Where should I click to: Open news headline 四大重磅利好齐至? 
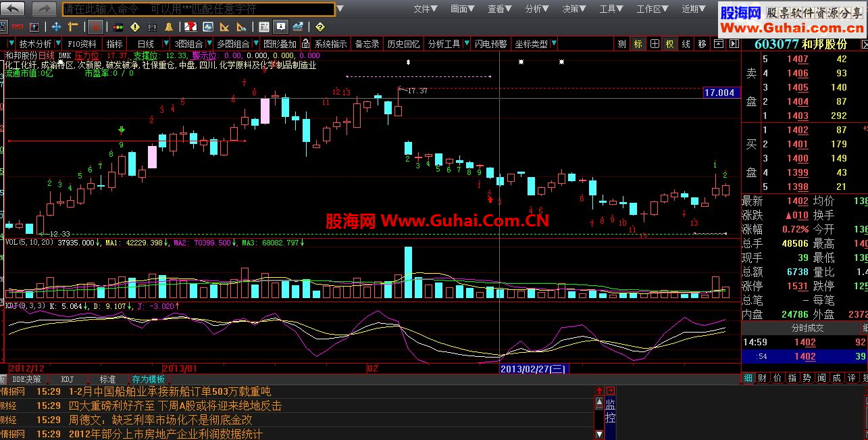[x=175, y=406]
